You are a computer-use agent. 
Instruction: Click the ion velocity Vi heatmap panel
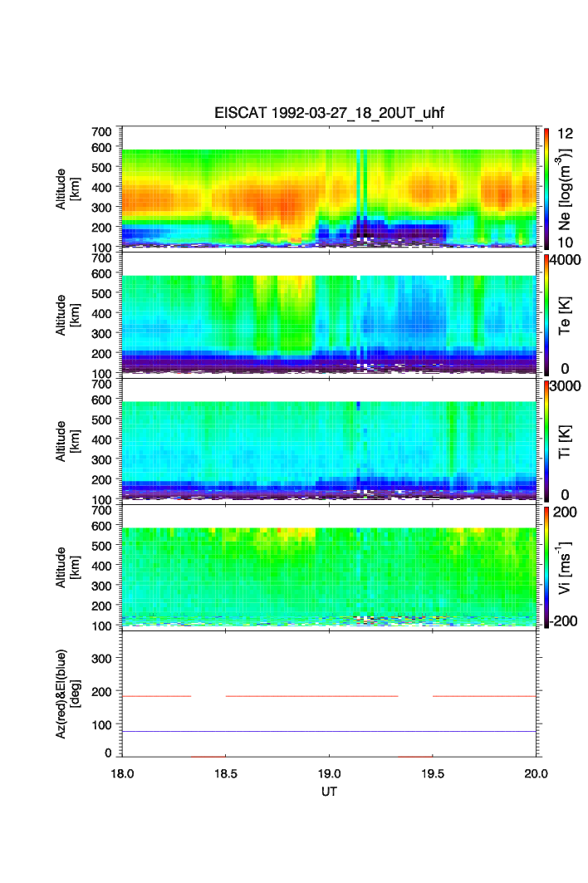(329, 576)
